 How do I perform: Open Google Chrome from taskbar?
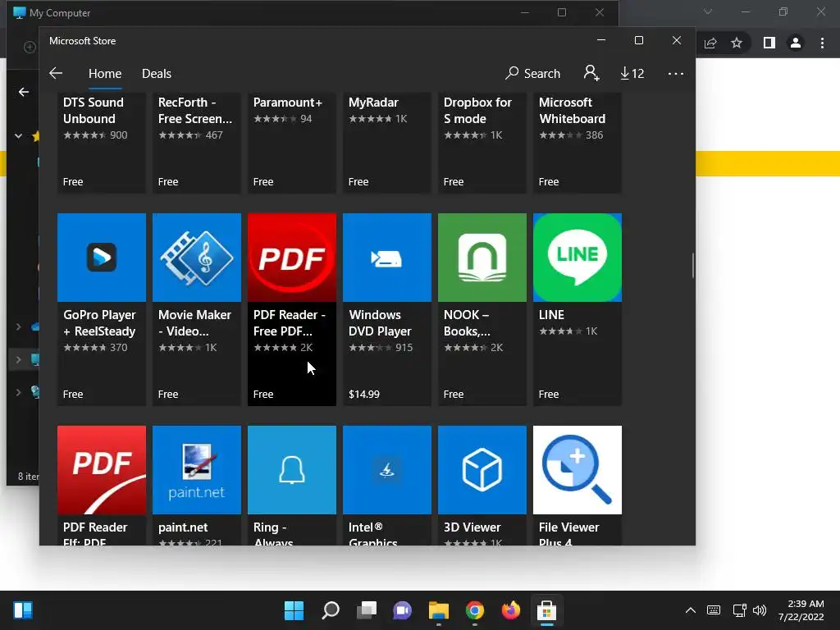[475, 610]
